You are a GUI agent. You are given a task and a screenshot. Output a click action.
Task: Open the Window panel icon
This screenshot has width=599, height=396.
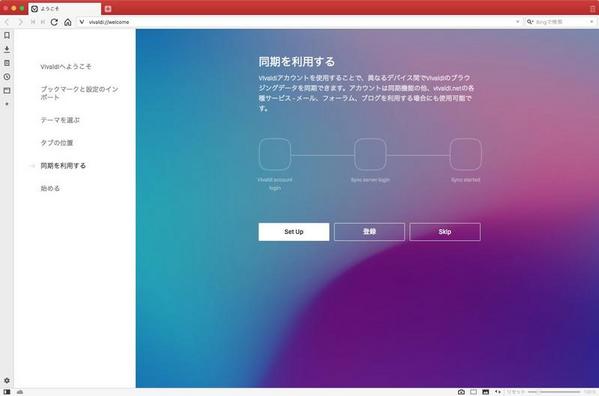click(x=7, y=91)
